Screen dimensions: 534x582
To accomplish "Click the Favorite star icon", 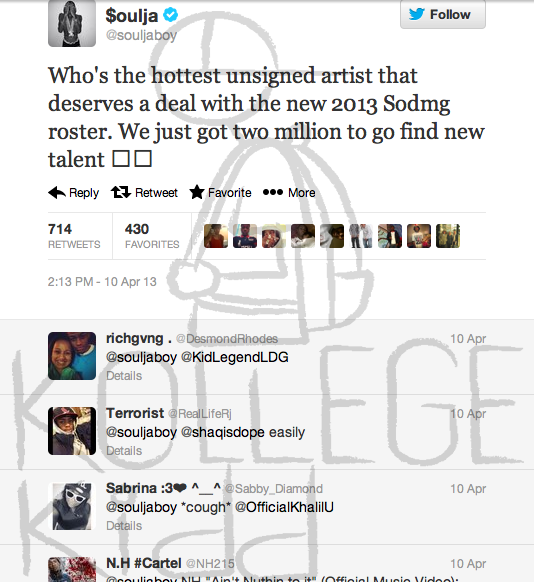I will (x=197, y=192).
